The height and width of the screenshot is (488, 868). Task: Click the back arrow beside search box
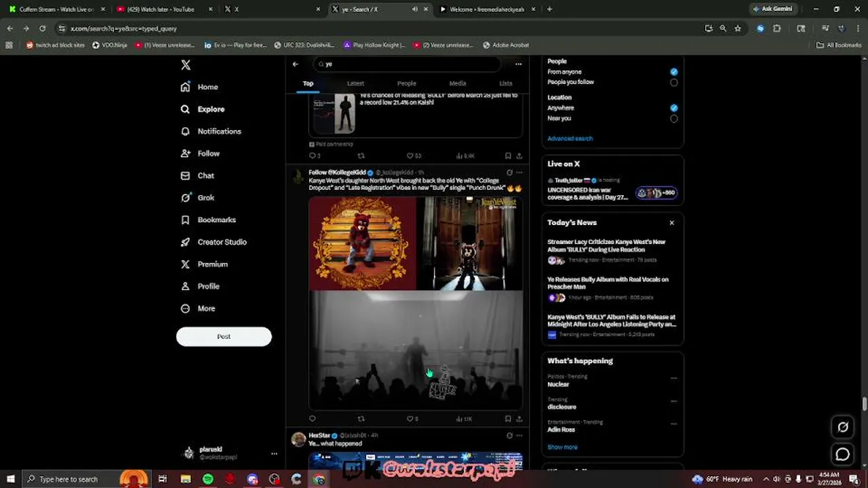click(x=296, y=64)
